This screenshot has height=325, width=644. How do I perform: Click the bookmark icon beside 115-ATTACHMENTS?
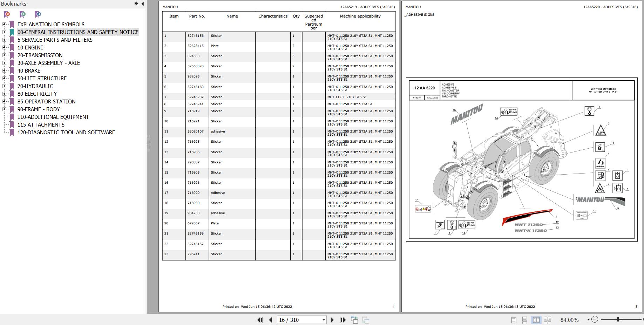[12, 125]
